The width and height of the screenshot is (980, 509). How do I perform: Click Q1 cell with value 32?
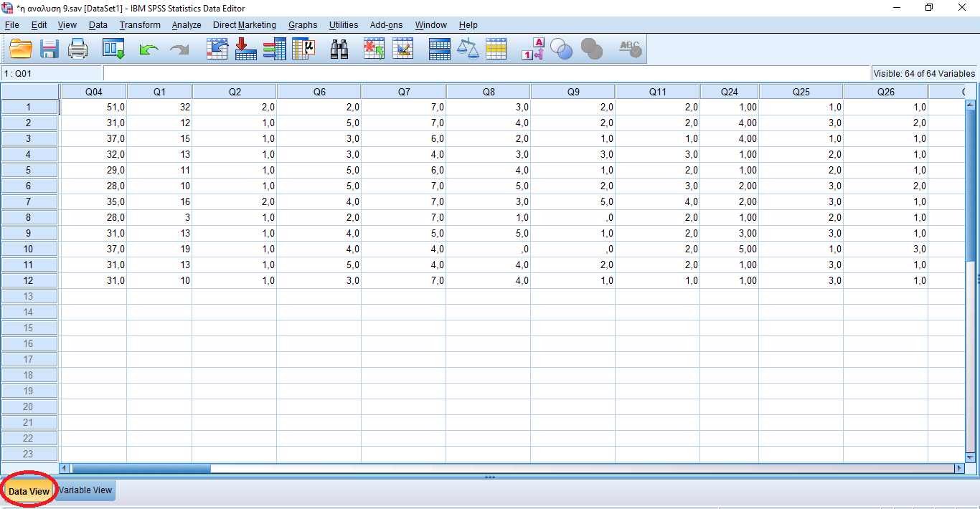pos(159,107)
